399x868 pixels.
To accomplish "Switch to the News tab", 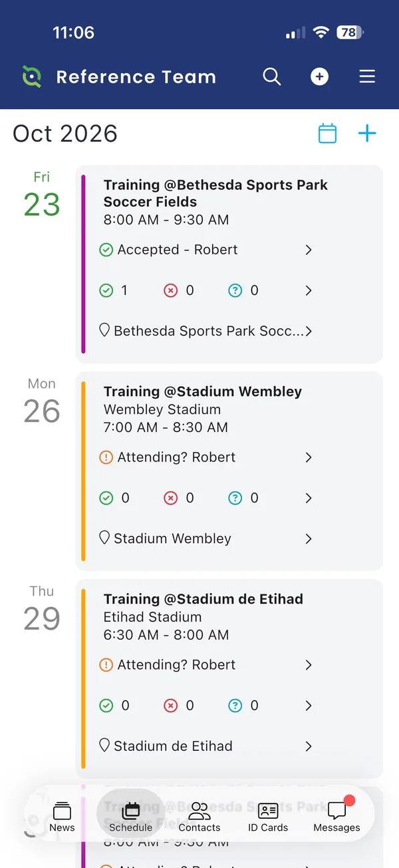I will 62,816.
